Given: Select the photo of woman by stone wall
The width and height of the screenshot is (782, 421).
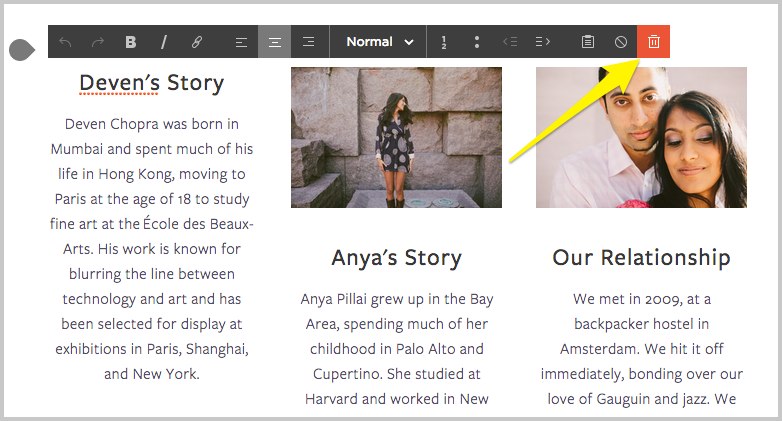Looking at the screenshot, I should 396,137.
